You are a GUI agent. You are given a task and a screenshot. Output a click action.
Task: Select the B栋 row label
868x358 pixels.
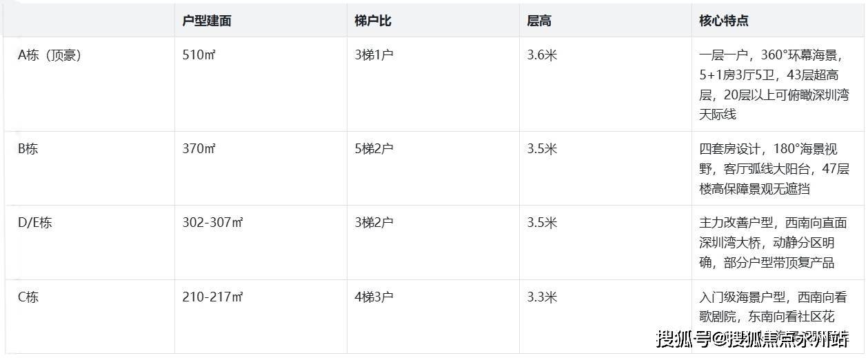[x=28, y=148]
